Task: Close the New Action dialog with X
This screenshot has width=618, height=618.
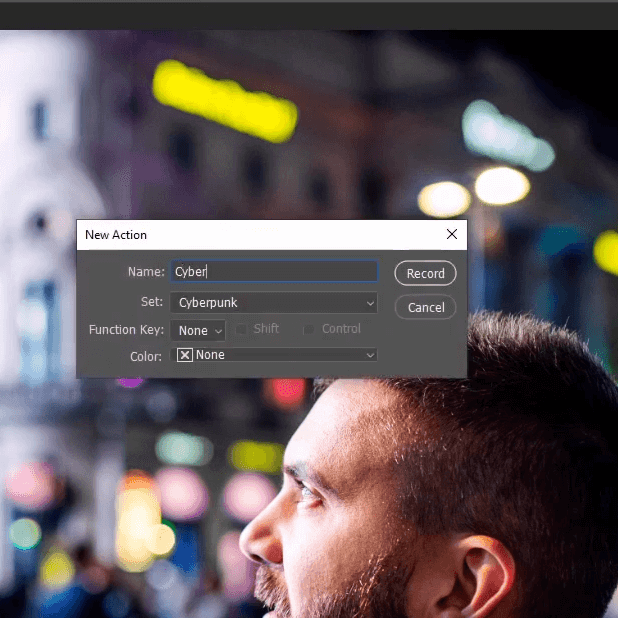Action: (452, 234)
